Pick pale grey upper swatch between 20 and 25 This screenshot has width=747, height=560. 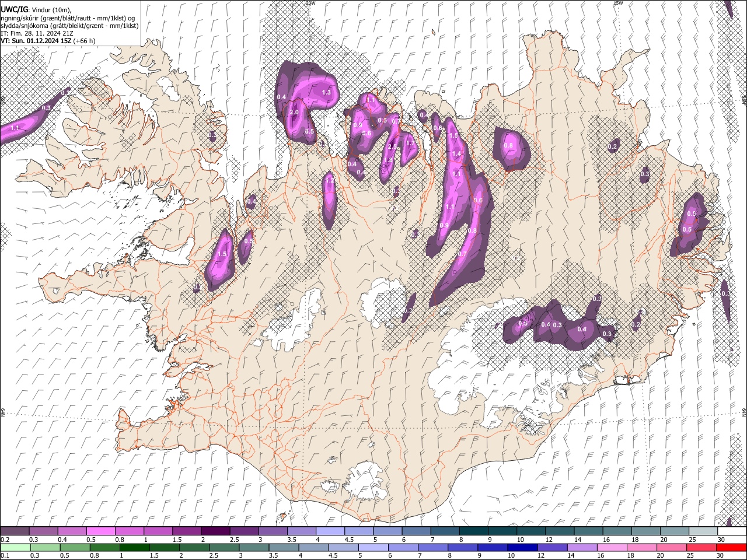point(673,531)
